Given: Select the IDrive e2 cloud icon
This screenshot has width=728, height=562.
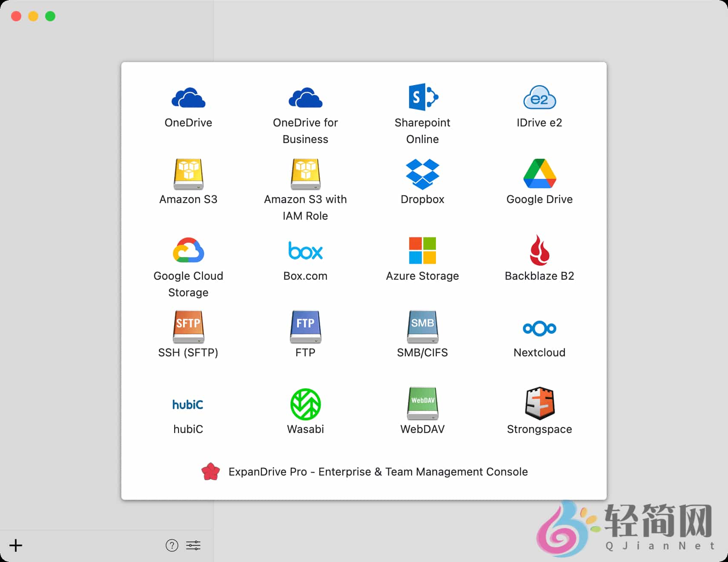Looking at the screenshot, I should tap(539, 97).
